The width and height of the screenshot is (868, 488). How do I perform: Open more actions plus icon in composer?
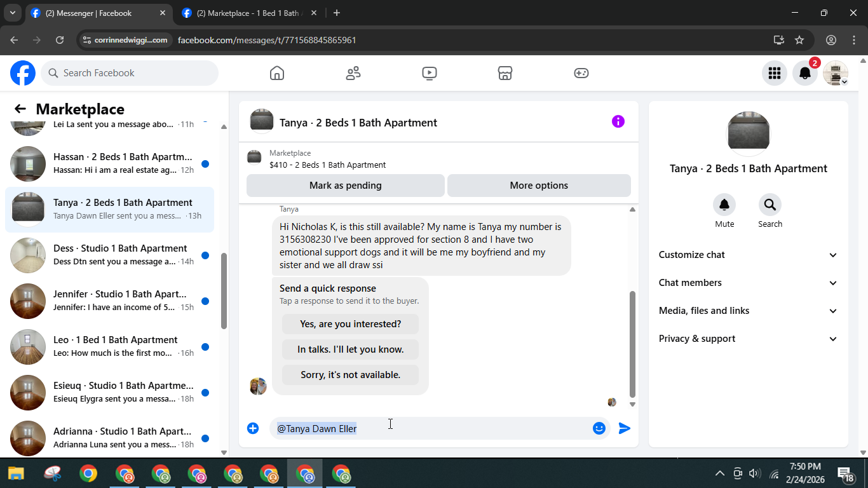[x=253, y=428]
